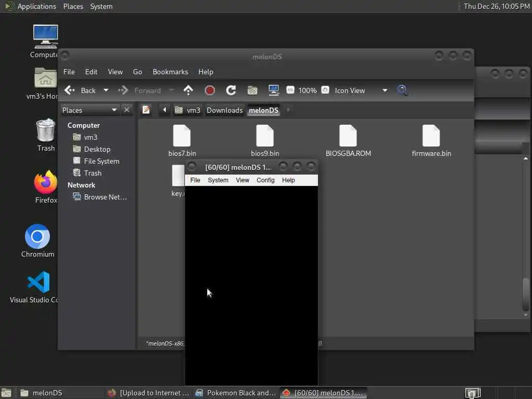Open the Icon View mode dropdown
This screenshot has height=399, width=532.
pos(361,90)
